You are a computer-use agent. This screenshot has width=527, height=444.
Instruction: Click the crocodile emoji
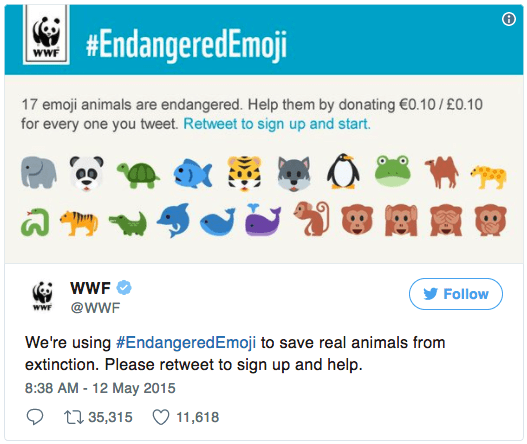click(x=128, y=223)
